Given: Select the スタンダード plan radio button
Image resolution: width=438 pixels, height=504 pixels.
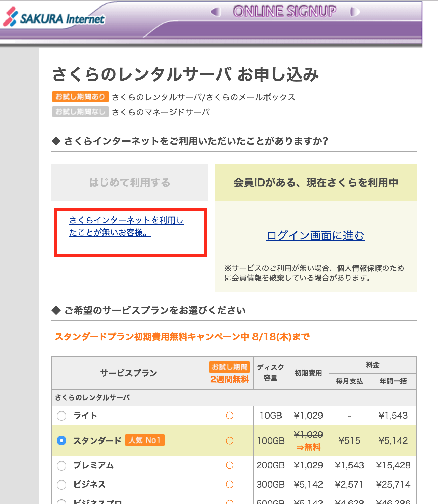Looking at the screenshot, I should coord(61,440).
